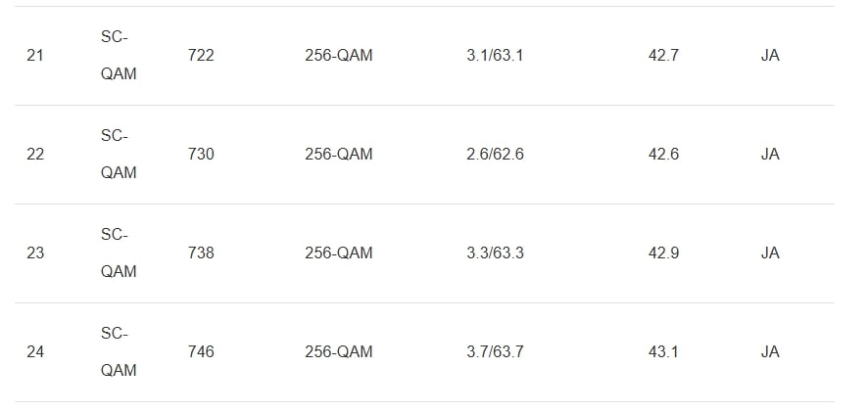This screenshot has height=413, width=868.
Task: Click channel number 23
Action: (x=35, y=253)
